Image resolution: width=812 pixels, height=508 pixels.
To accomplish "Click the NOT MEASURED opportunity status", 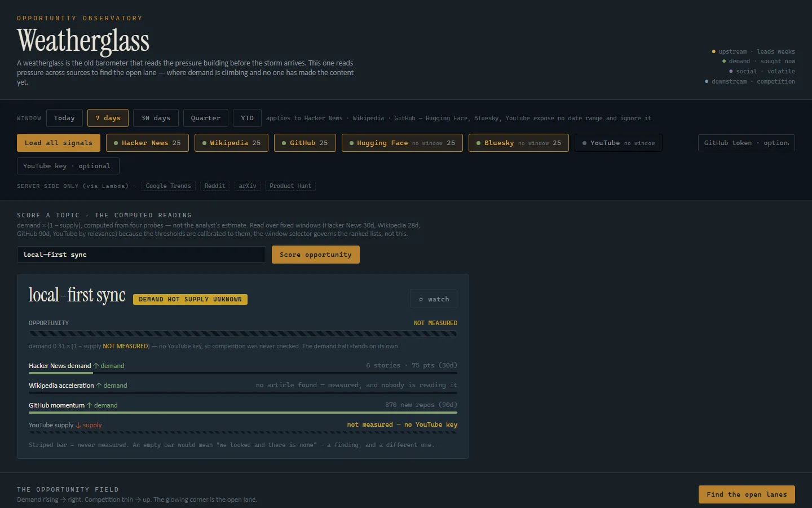I will click(435, 323).
